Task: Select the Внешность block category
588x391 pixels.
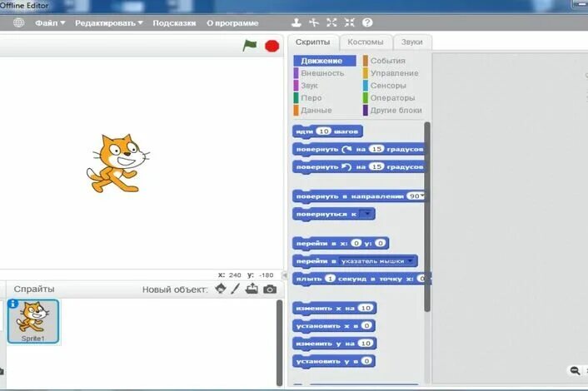Action: (319, 73)
